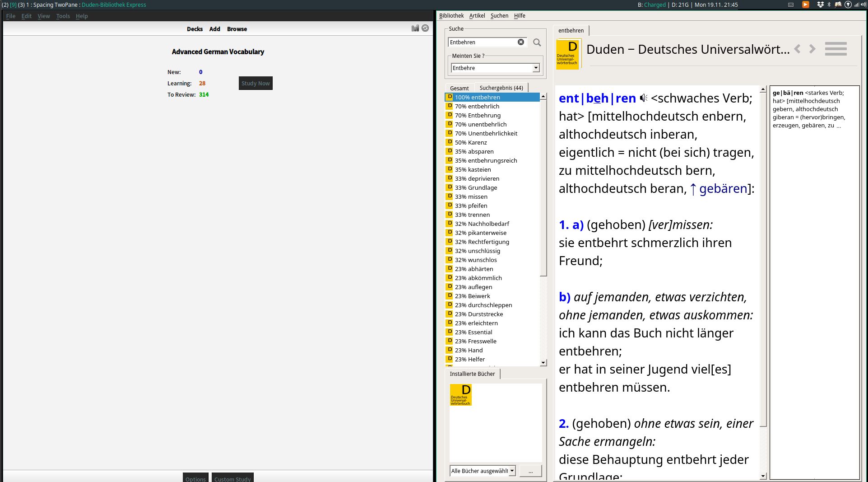
Task: Switch to the Suchergebnis (44) tab
Action: click(502, 87)
